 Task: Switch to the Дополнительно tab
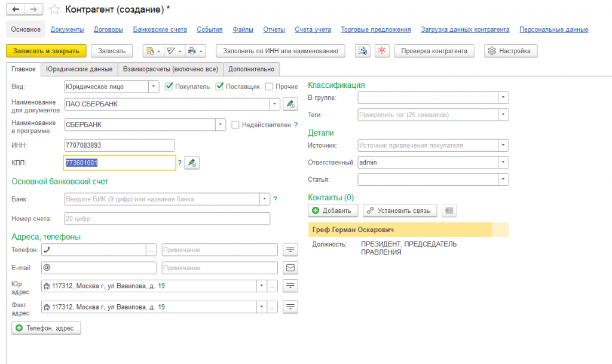(x=252, y=69)
